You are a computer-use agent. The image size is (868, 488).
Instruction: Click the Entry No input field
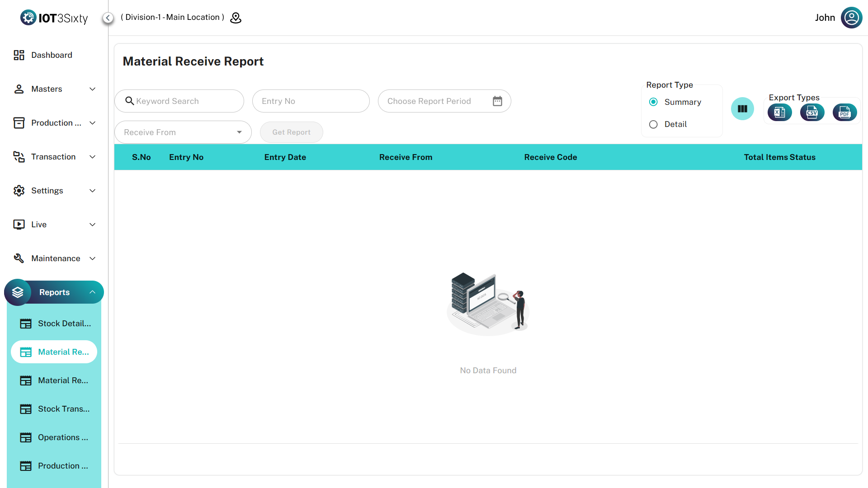pos(311,101)
